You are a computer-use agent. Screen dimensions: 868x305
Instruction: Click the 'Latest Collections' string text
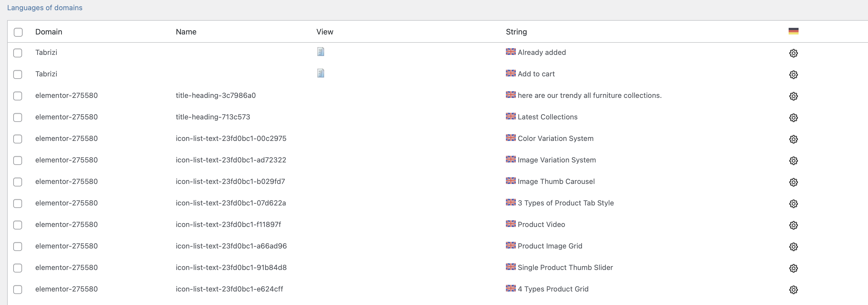(548, 117)
